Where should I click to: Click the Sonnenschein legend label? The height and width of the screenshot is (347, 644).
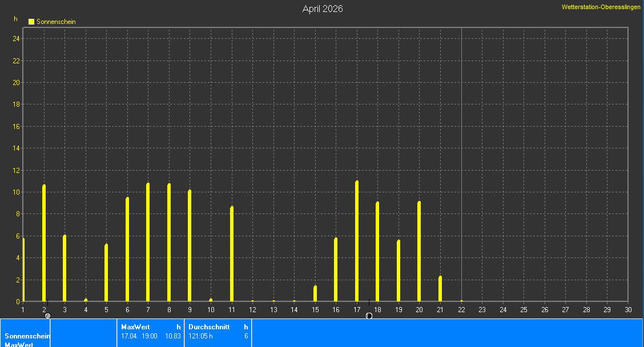point(56,22)
